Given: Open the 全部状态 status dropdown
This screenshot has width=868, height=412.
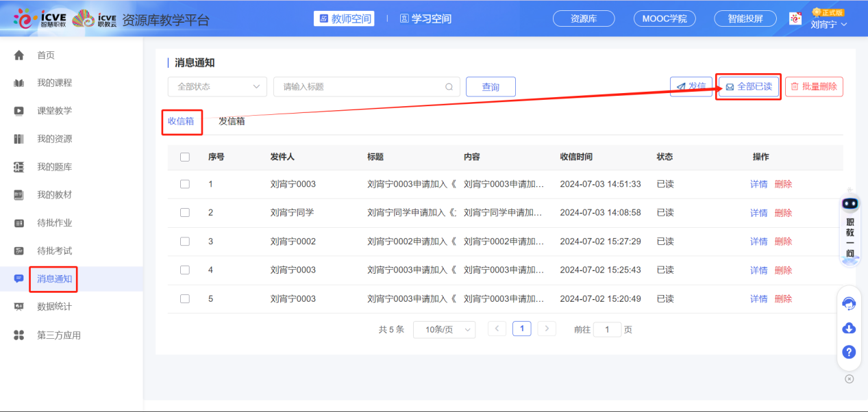Looking at the screenshot, I should 216,87.
